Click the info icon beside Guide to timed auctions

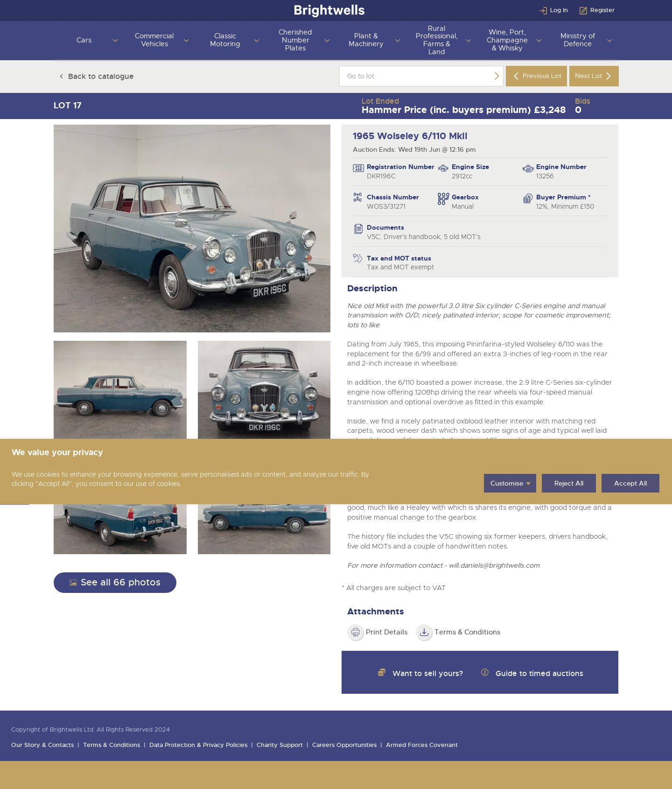[x=485, y=672]
